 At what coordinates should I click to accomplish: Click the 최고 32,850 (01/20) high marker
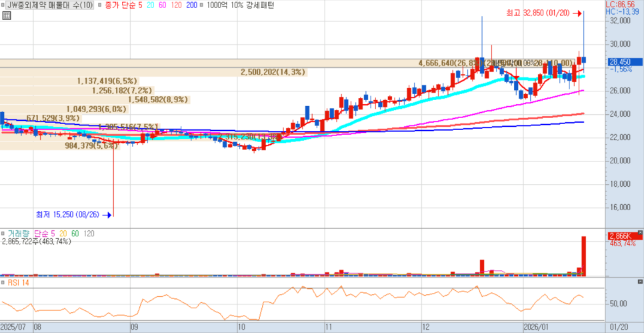pyautogui.click(x=543, y=13)
